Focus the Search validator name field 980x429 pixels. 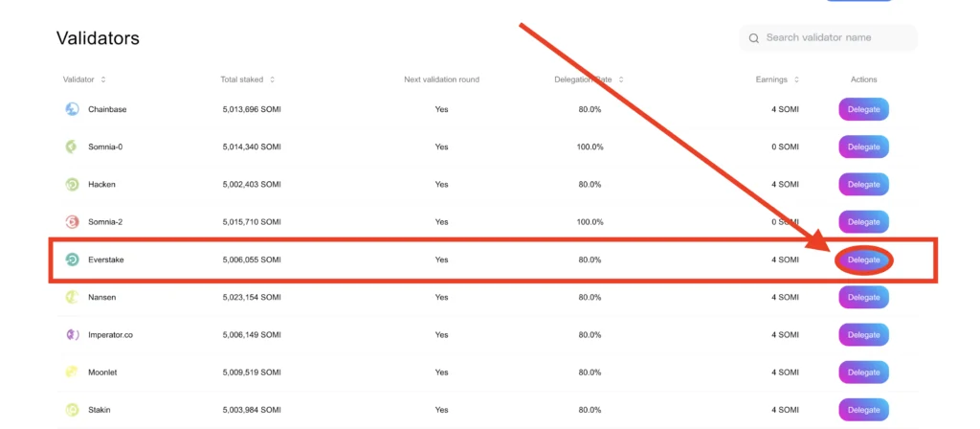pyautogui.click(x=828, y=37)
